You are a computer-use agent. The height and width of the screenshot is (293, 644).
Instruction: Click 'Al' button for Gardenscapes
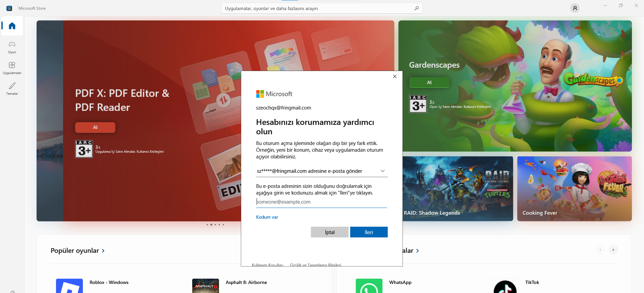click(429, 82)
